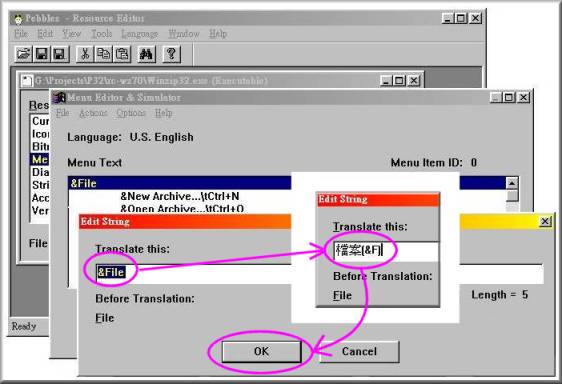Select the Dialog resource type in list
Image resolution: width=562 pixels, height=384 pixels.
coord(40,172)
